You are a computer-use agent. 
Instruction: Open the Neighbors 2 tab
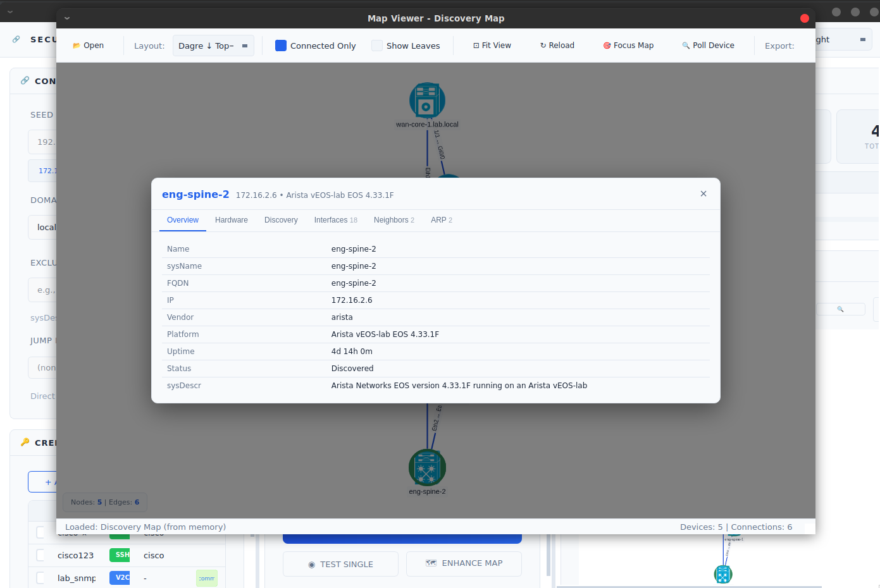[394, 220]
